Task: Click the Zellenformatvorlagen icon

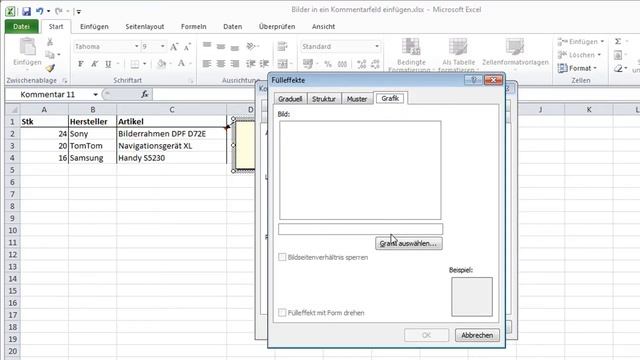Action: pos(515,47)
